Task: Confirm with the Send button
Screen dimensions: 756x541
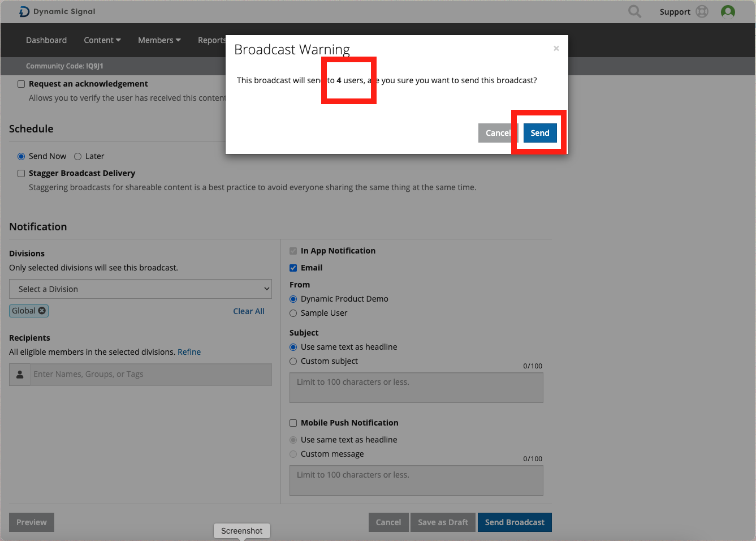Action: [539, 133]
